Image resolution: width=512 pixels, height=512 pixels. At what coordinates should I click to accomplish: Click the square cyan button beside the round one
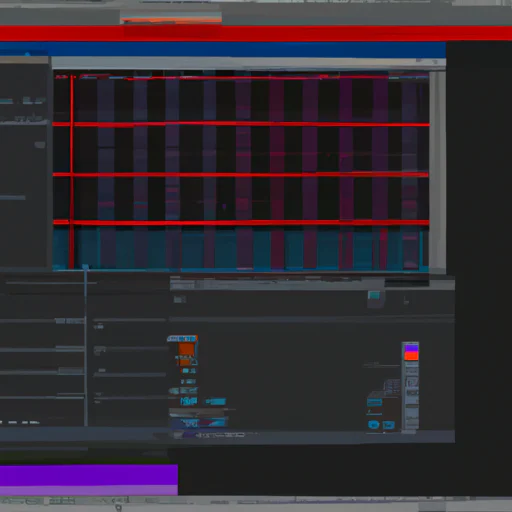[x=388, y=425]
